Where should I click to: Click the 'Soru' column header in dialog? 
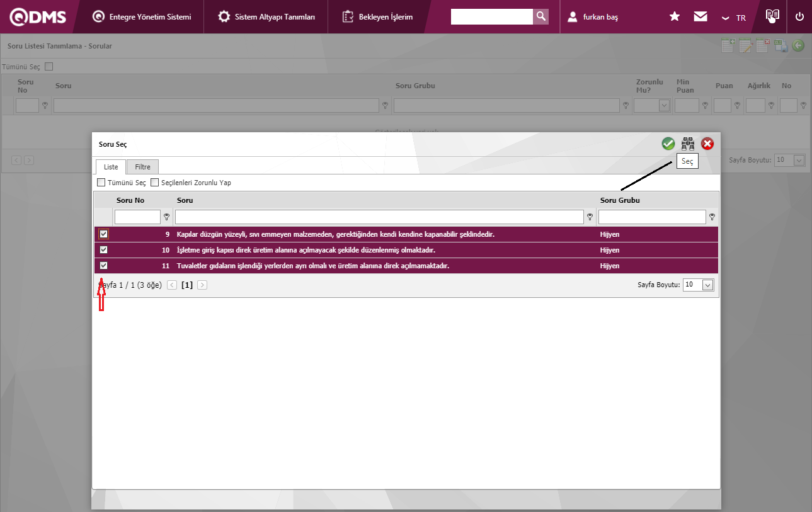[x=185, y=200]
